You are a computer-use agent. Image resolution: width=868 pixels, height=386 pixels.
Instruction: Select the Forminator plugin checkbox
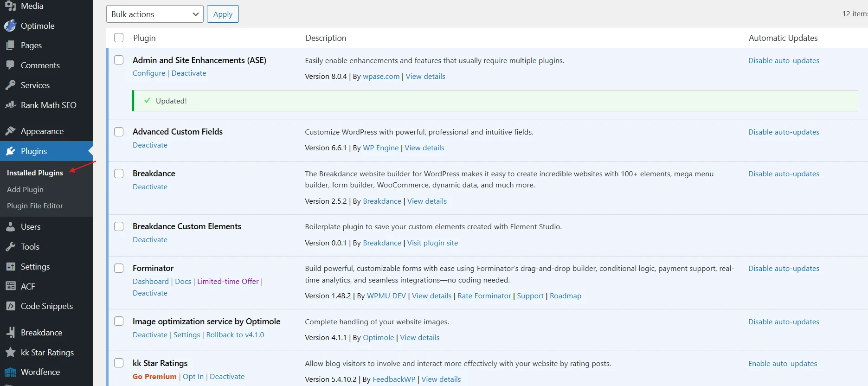pos(119,268)
